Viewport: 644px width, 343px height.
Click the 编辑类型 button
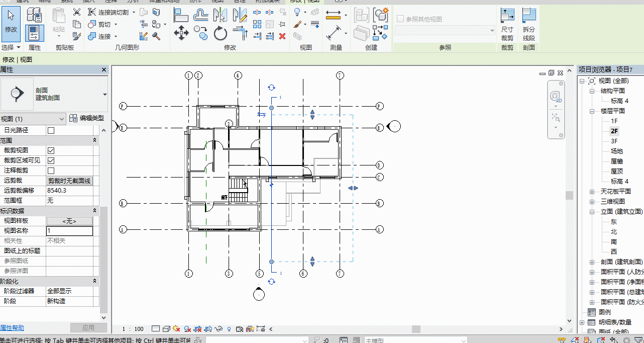click(87, 118)
